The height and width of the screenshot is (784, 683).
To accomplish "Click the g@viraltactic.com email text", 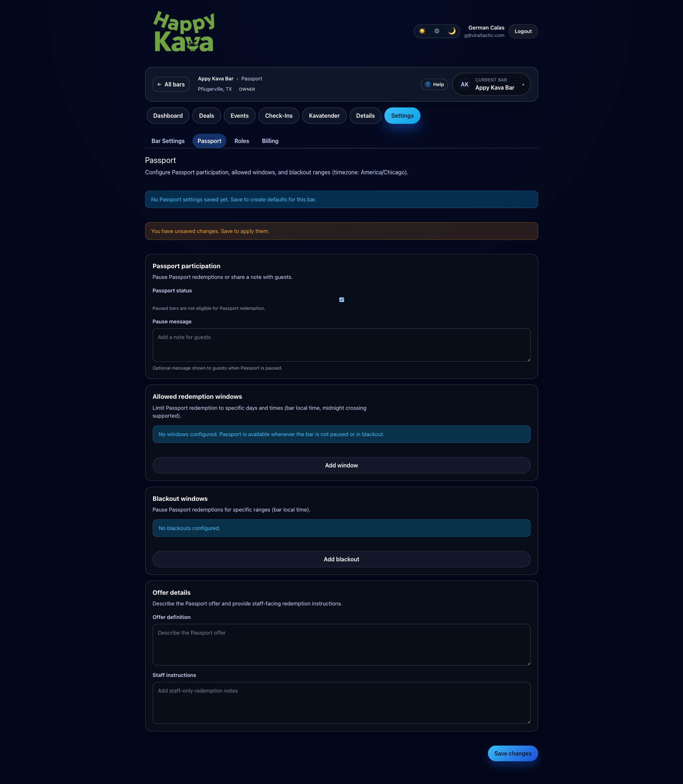I will click(x=484, y=36).
